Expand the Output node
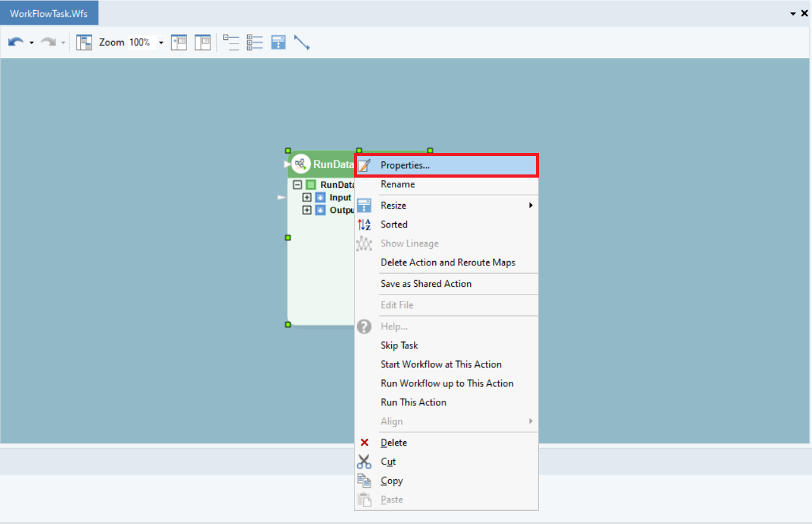Viewport: 812px width, 524px height. [307, 210]
